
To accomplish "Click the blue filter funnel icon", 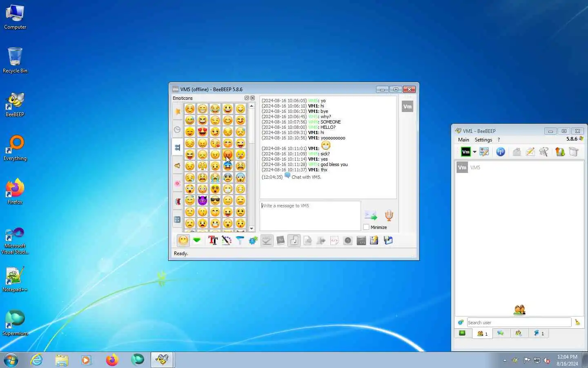I will point(240,240).
